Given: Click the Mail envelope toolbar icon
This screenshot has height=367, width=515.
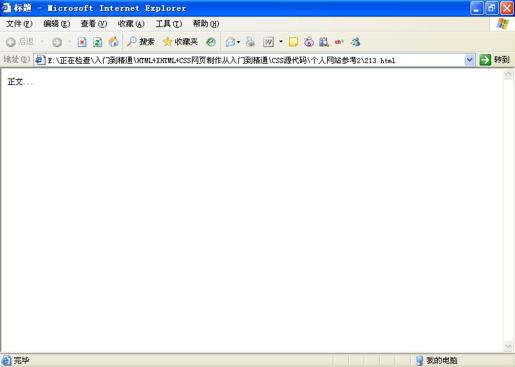Looking at the screenshot, I should point(230,42).
